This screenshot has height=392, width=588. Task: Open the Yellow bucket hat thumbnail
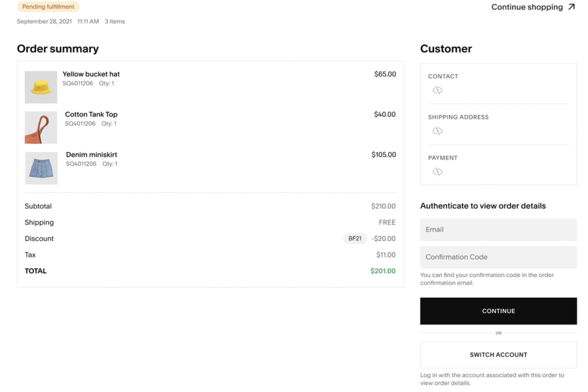(41, 87)
